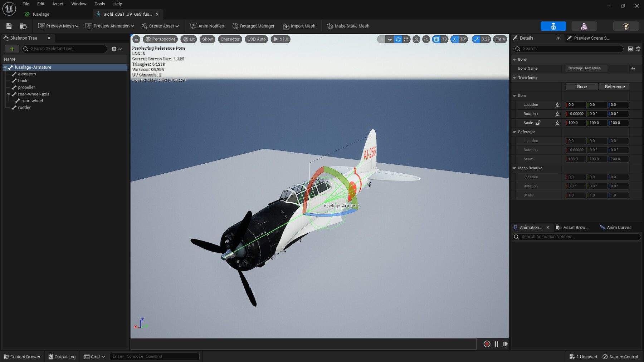Click Import Mesh
This screenshot has height=362, width=644.
click(x=299, y=26)
